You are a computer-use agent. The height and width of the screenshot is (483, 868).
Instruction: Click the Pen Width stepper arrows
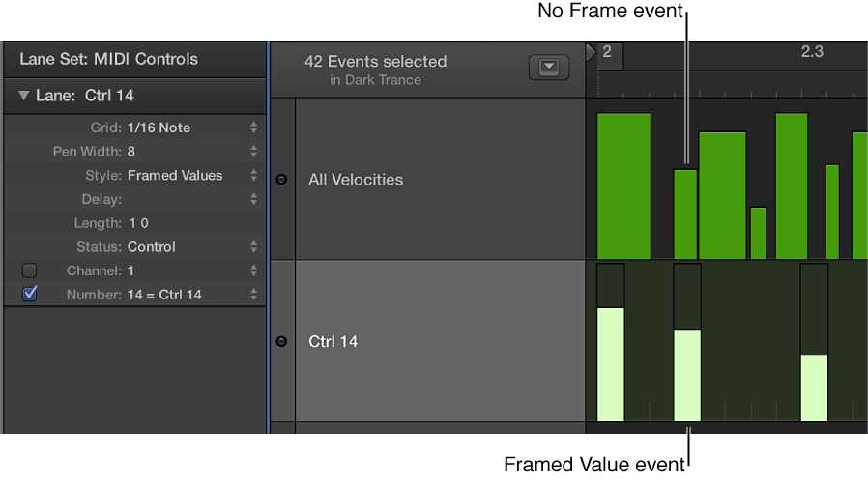[253, 152]
